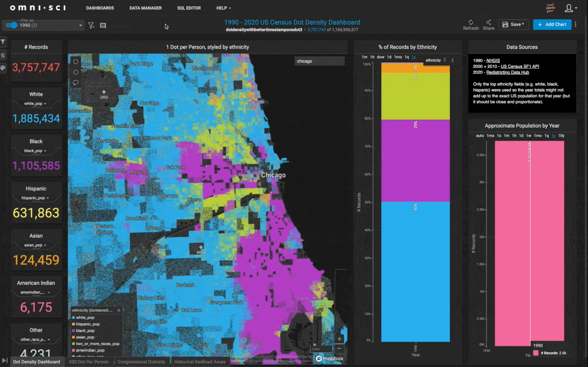Click the pink 1990 population bar
588x367 pixels.
point(529,243)
